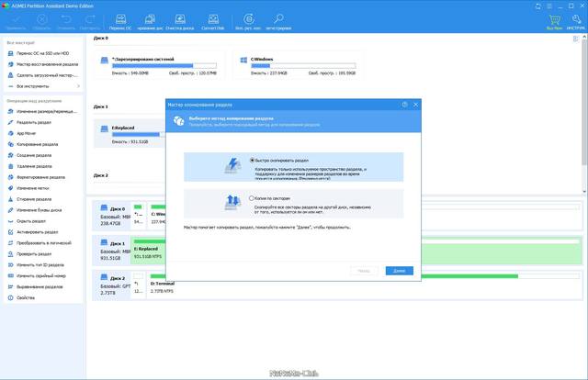Click the refresh icon in the title bar
Viewport: 588px width, 380px height.
click(x=538, y=6)
